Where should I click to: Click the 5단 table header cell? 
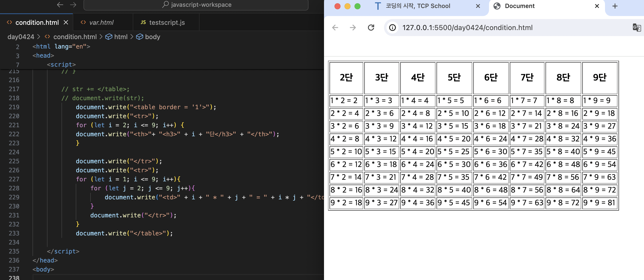tap(454, 78)
